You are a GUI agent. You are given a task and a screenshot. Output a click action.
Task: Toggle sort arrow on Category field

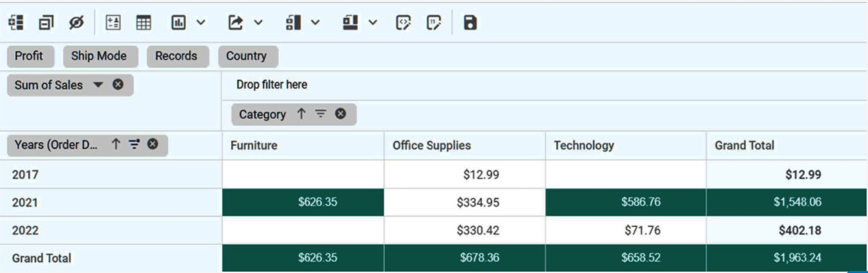pos(301,115)
